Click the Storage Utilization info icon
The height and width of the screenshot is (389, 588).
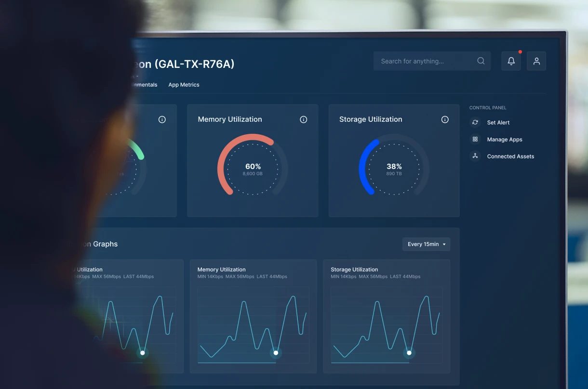[444, 119]
